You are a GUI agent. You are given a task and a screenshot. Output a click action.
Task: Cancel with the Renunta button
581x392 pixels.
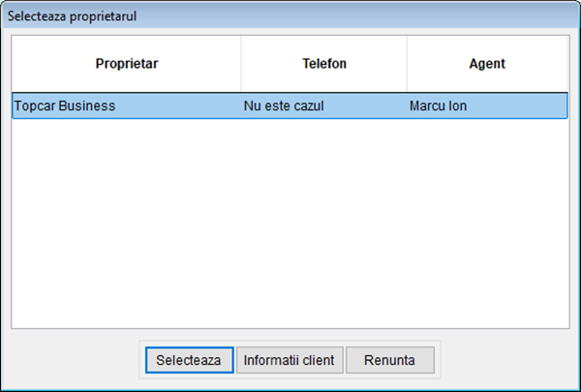390,360
